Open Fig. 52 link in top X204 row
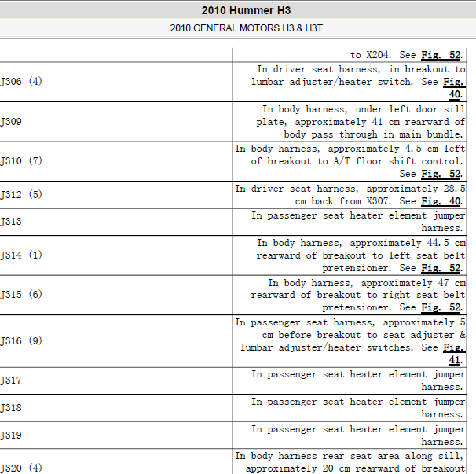 [x=441, y=55]
